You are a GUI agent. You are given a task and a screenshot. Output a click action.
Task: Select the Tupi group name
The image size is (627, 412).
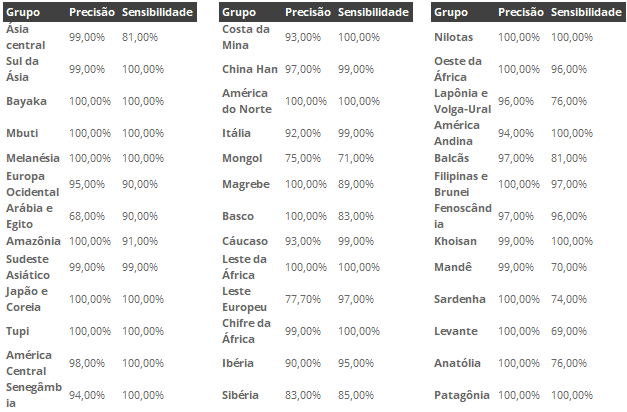(18, 332)
